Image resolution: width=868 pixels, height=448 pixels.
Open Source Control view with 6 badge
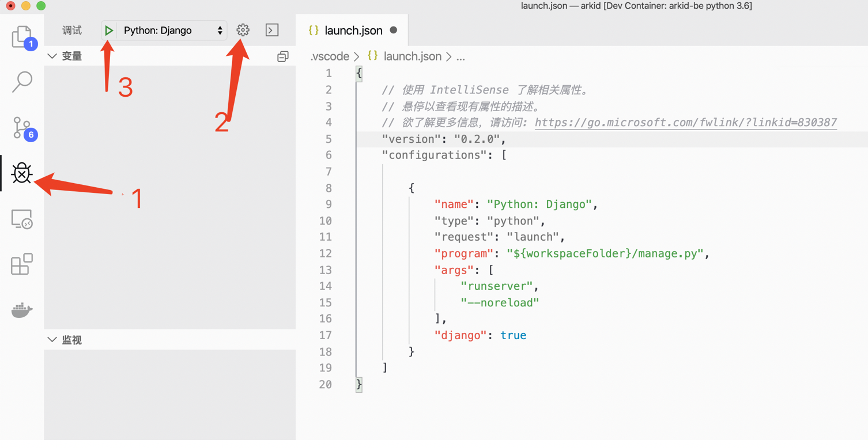(22, 127)
